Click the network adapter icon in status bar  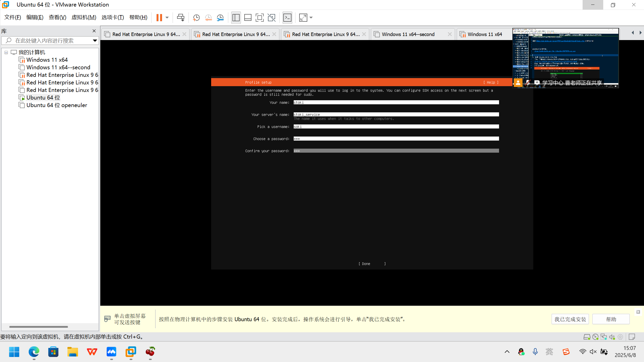[x=603, y=337]
